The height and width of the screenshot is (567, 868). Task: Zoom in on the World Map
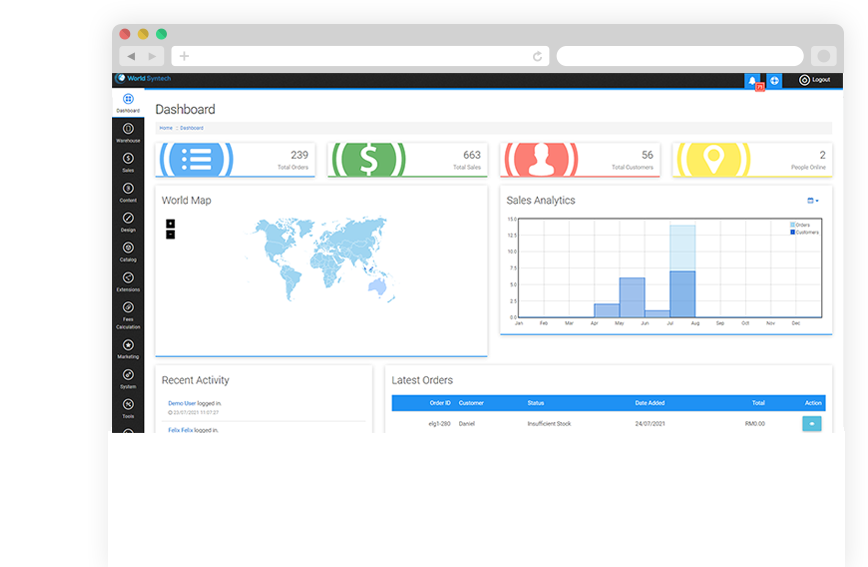point(170,223)
